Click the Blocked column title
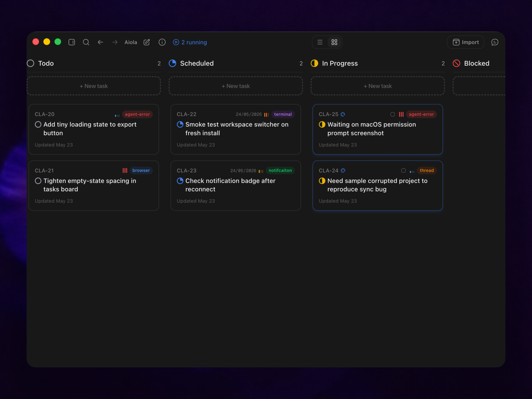Viewport: 532px width, 399px height. pos(477,63)
